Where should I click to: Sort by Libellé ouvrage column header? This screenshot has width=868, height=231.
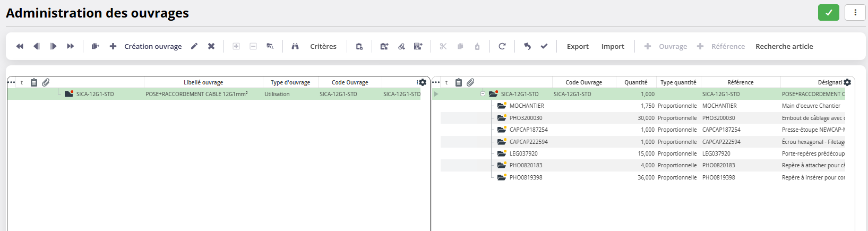[x=203, y=82]
